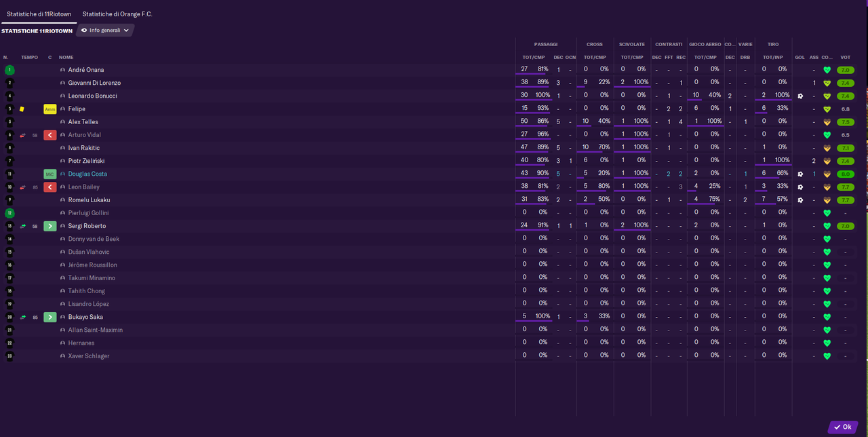The height and width of the screenshot is (437, 868).
Task: Click the STATISTICHE 11RIOTOWN heading
Action: pyautogui.click(x=37, y=31)
